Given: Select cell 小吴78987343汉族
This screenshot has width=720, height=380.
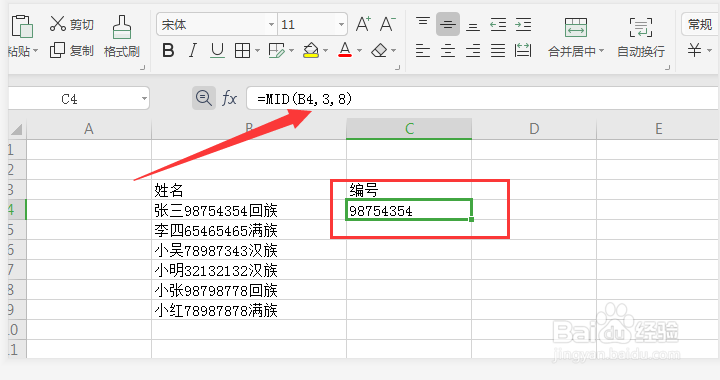Looking at the screenshot, I should (x=249, y=250).
